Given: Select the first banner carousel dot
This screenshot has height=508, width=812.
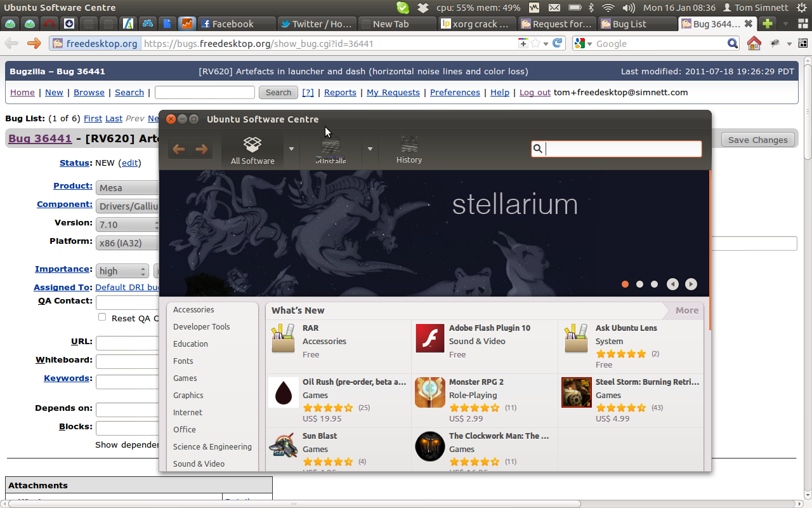Looking at the screenshot, I should 625,284.
